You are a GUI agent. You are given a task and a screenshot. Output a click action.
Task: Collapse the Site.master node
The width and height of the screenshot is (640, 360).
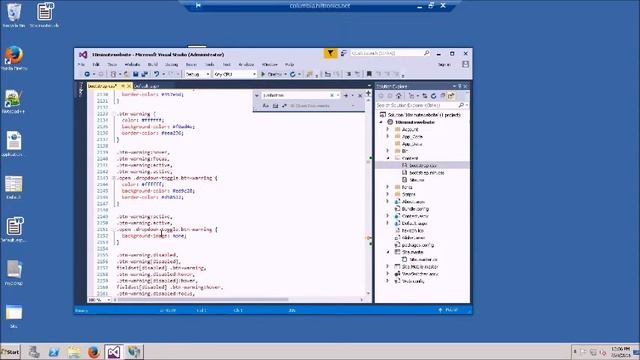(388, 252)
